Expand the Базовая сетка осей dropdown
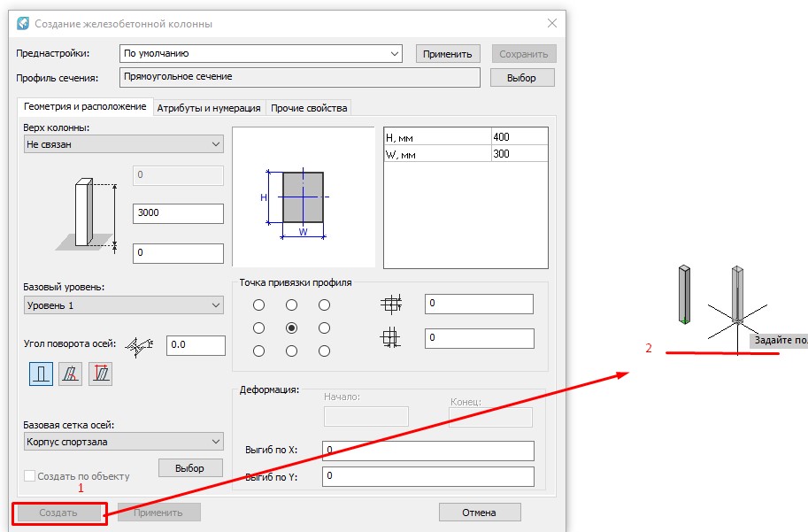The width and height of the screenshot is (808, 532). coord(124,442)
